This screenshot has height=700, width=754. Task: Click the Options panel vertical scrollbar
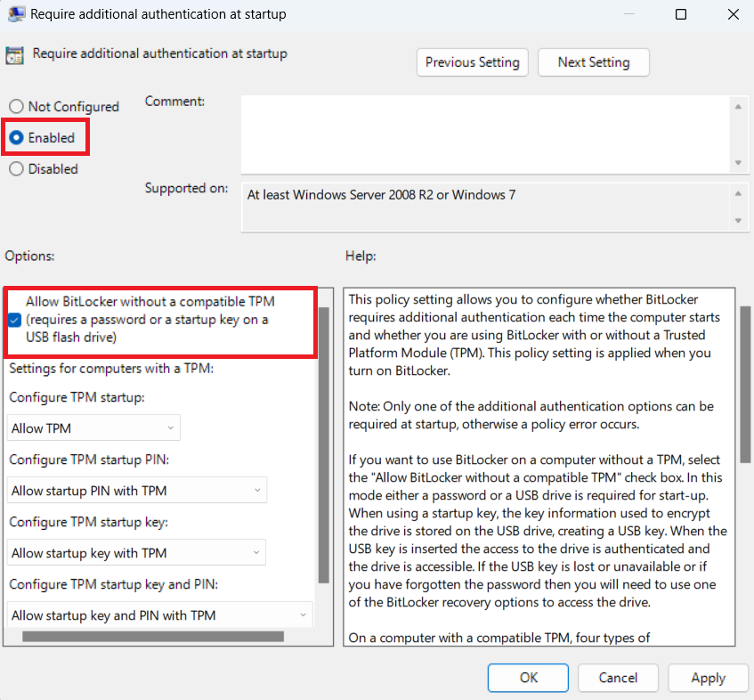click(324, 445)
